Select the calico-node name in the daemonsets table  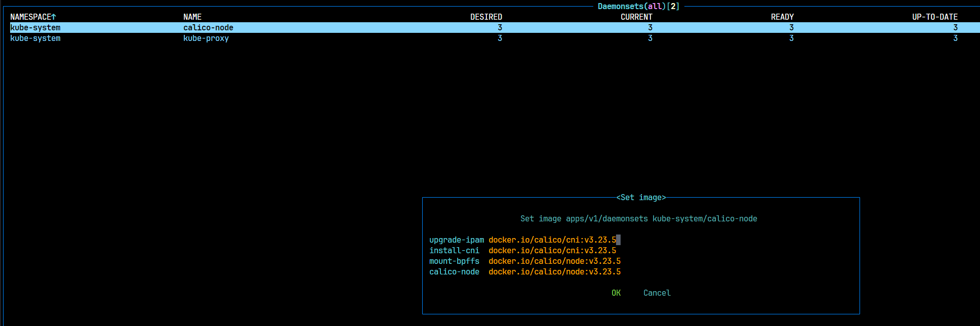click(x=208, y=28)
